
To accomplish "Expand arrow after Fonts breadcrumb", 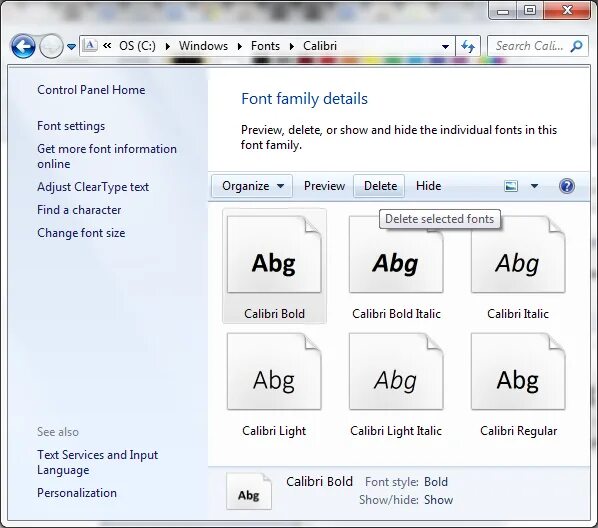I will point(291,47).
